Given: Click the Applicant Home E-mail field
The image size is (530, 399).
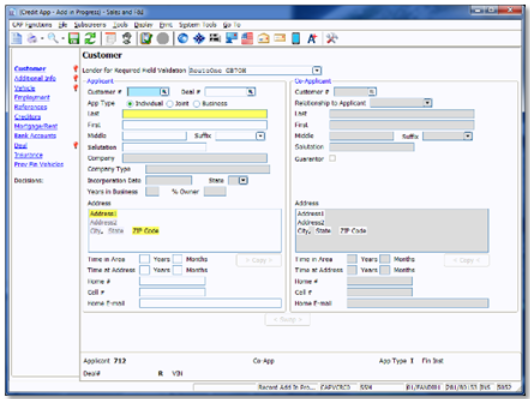Looking at the screenshot, I should click(x=210, y=303).
